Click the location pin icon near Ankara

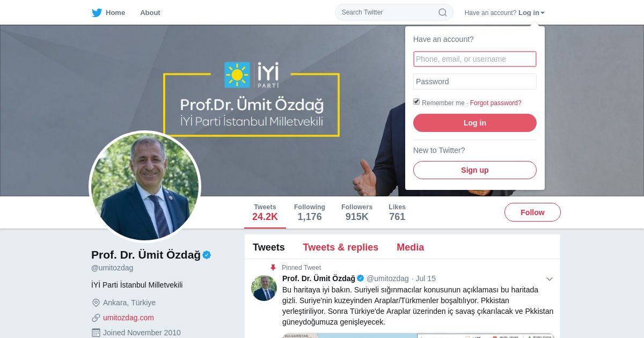pos(96,303)
